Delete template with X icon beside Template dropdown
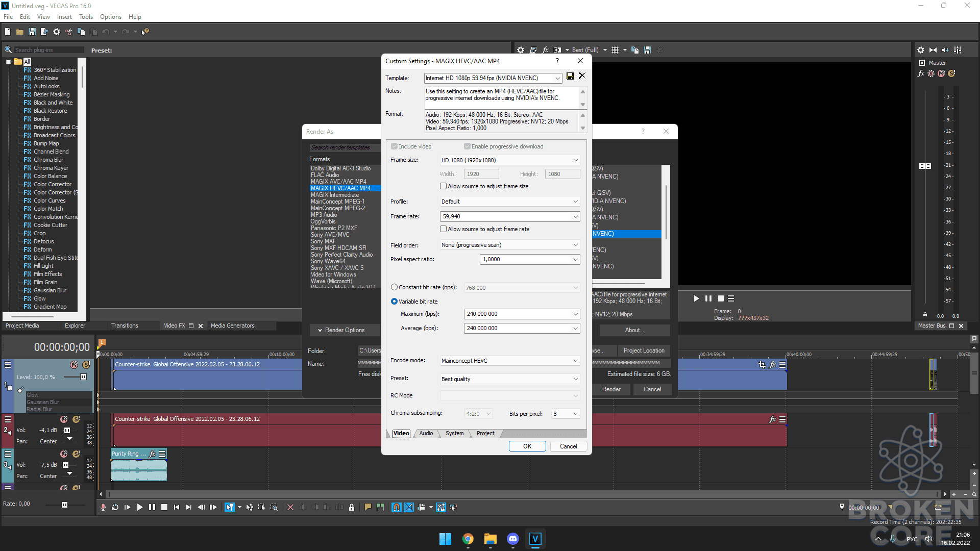Screen dimensions: 980x551 pos(582,76)
